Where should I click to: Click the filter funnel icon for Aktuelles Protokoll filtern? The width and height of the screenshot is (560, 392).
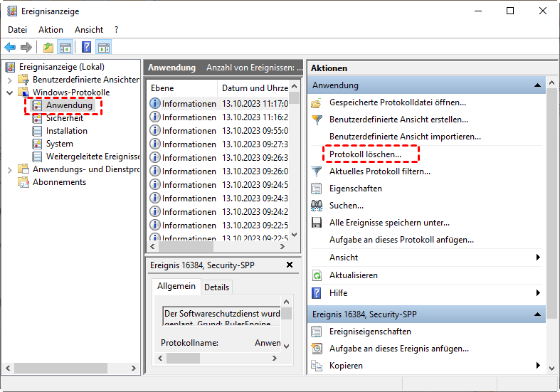tap(317, 171)
